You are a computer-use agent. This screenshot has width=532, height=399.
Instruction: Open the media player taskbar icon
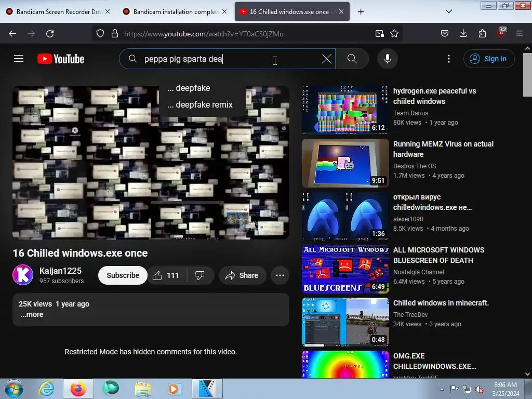click(x=175, y=389)
